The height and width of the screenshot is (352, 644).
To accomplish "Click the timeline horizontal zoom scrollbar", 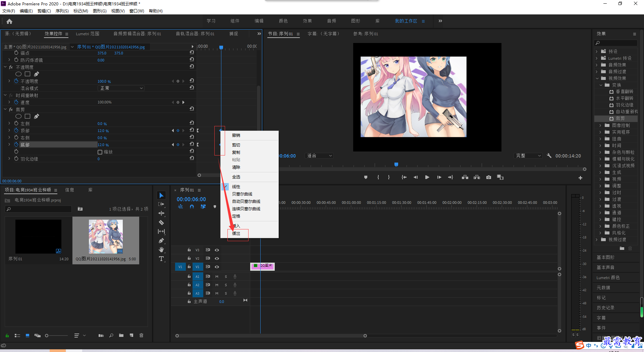I will click(271, 336).
